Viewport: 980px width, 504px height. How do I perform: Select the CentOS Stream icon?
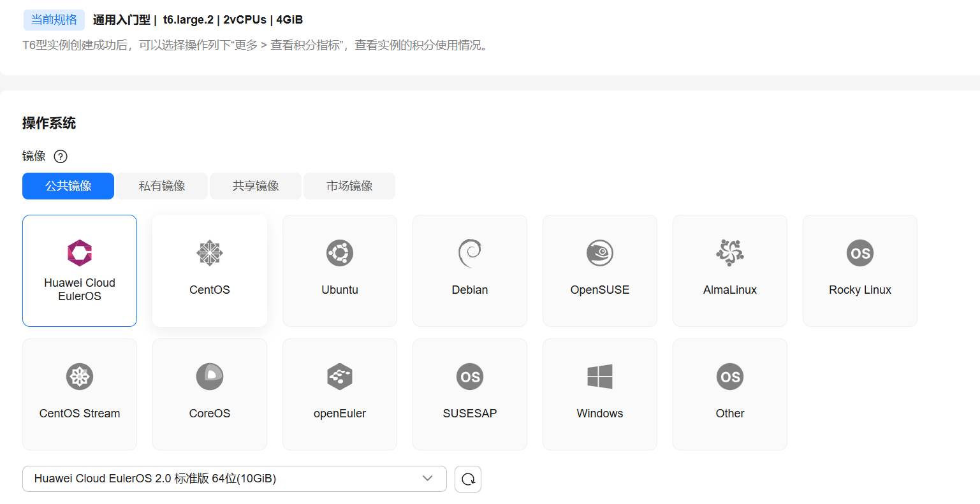click(x=80, y=377)
